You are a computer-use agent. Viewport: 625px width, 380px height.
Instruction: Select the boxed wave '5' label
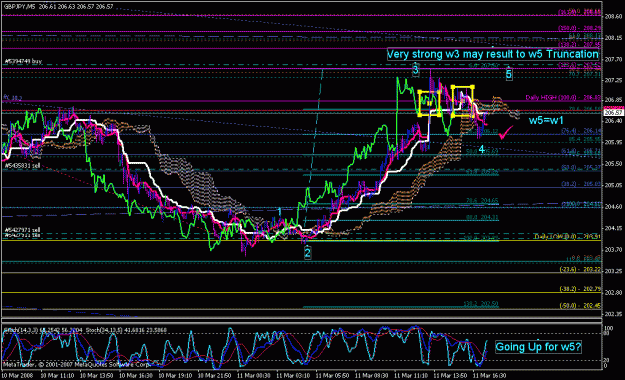click(x=509, y=74)
